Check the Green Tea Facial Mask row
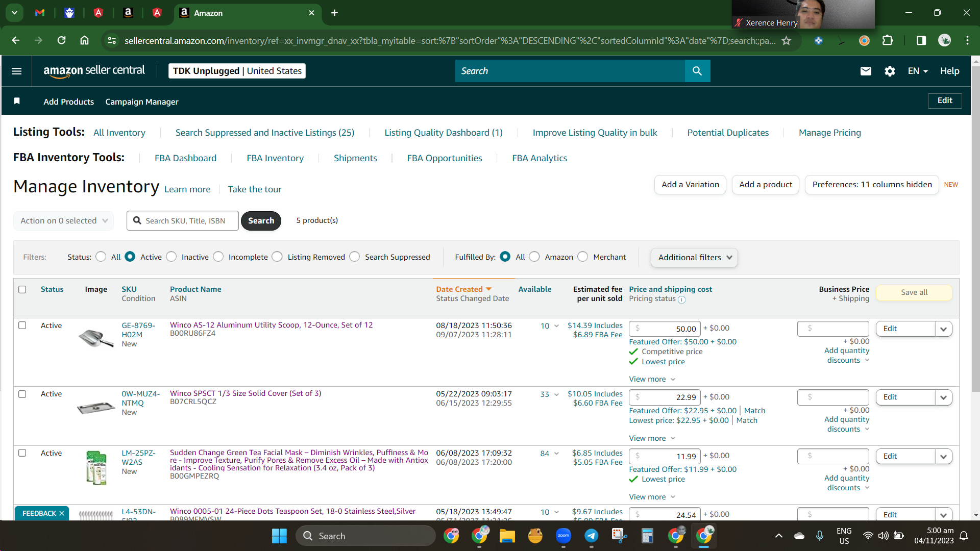The width and height of the screenshot is (980, 551). 22,453
